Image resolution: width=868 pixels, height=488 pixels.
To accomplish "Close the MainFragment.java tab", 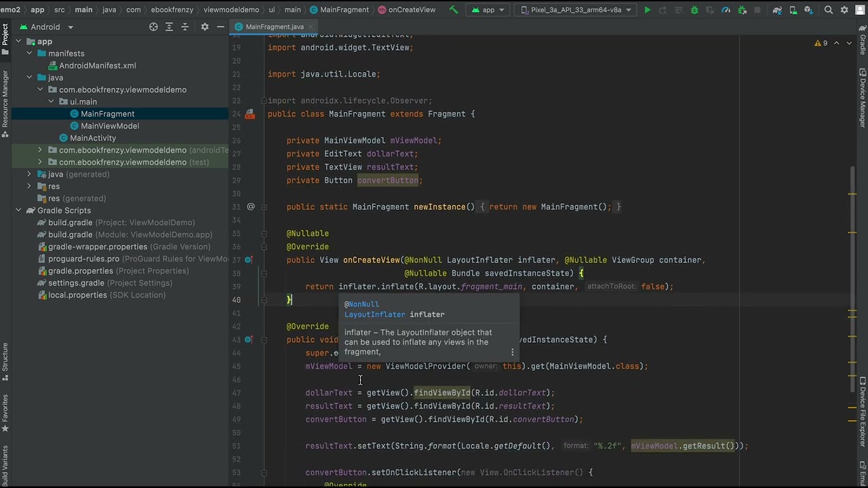I will [x=311, y=26].
